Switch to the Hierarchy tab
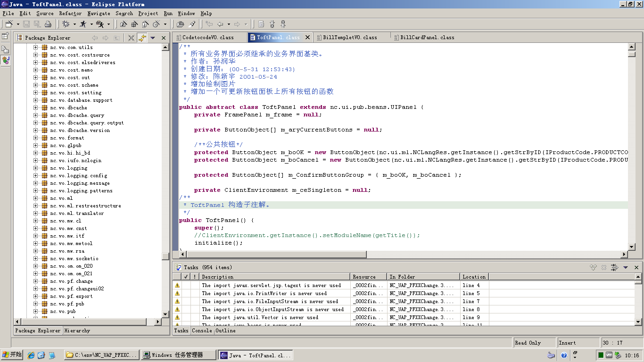644x362 pixels. tap(77, 331)
